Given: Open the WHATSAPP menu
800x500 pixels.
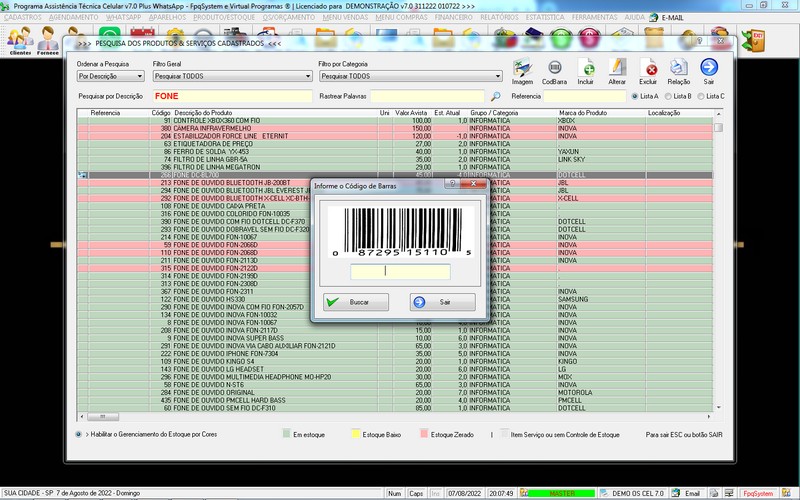Looking at the screenshot, I should click(123, 17).
